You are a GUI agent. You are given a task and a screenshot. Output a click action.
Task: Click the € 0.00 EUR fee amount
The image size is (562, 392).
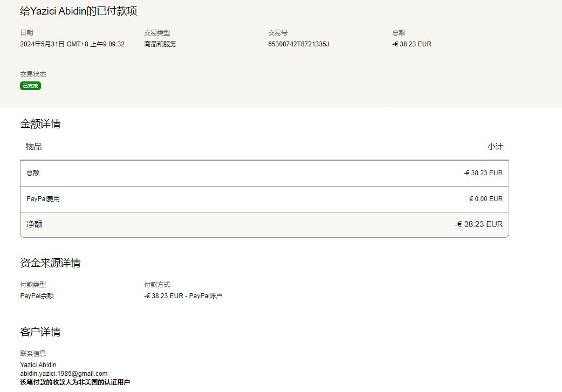485,199
